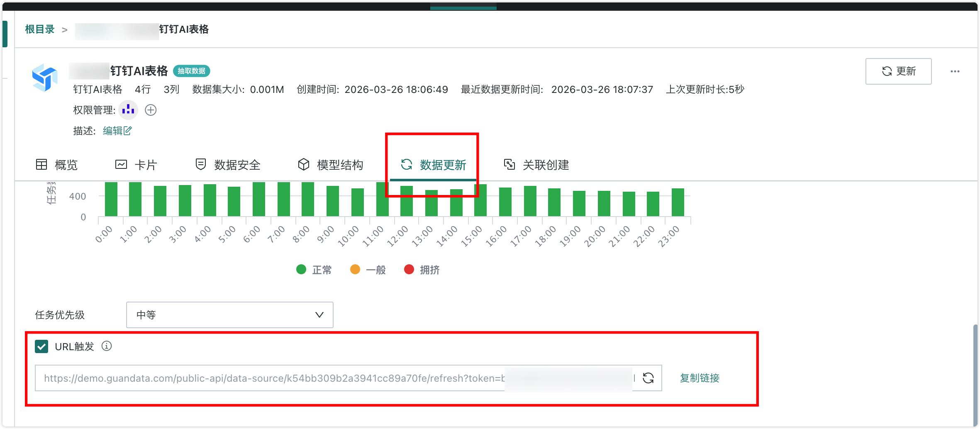Viewport: 980px width, 429px height.
Task: Open the info tooltip icon next to URL触发
Action: [x=107, y=346]
